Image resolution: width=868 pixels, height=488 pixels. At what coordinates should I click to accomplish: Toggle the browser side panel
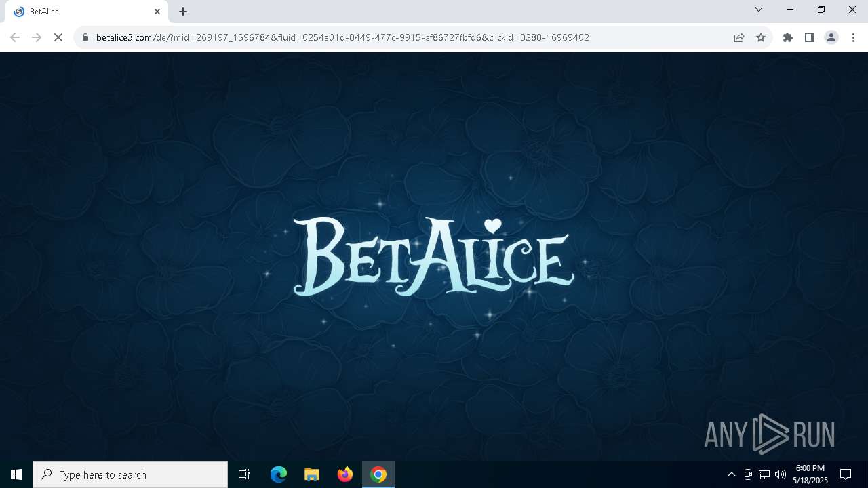[810, 37]
